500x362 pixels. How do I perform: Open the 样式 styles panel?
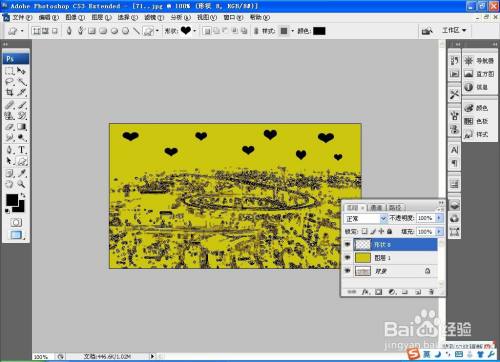click(476, 134)
